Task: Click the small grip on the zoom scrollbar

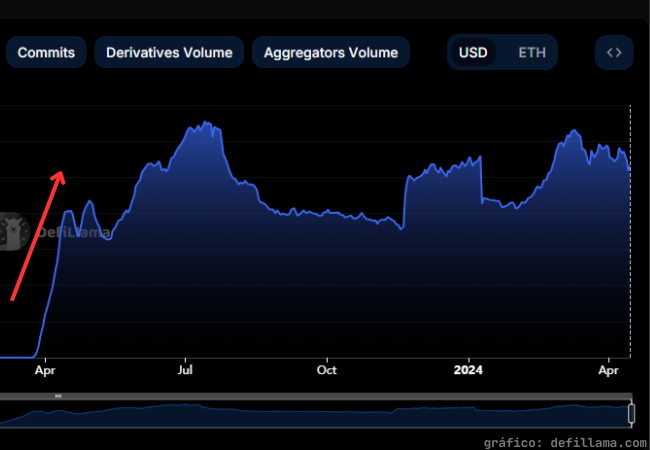Action: click(58, 396)
